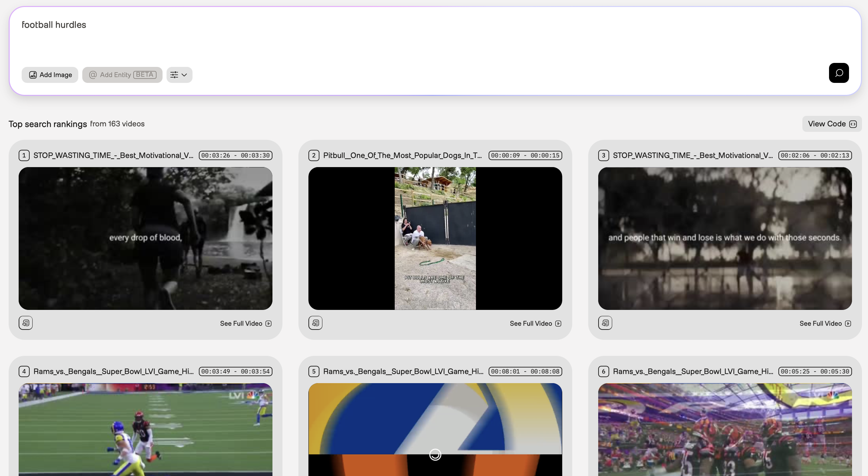The image size is (868, 476).
Task: See full video for Pitbull result
Action: coord(535,324)
